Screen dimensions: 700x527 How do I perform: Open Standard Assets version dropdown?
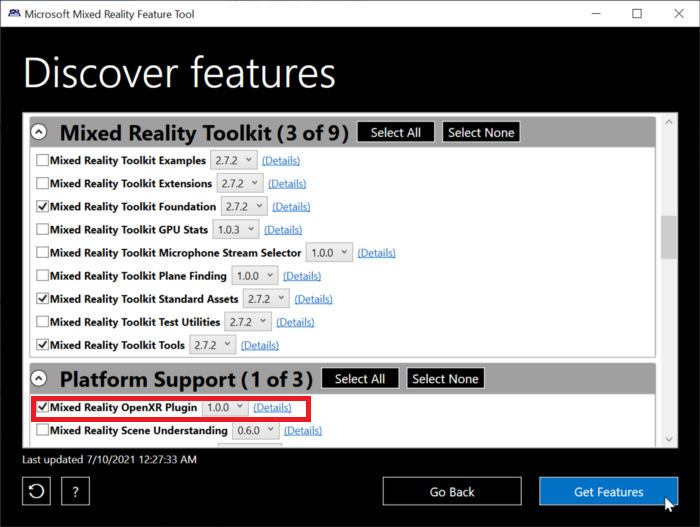coord(266,299)
